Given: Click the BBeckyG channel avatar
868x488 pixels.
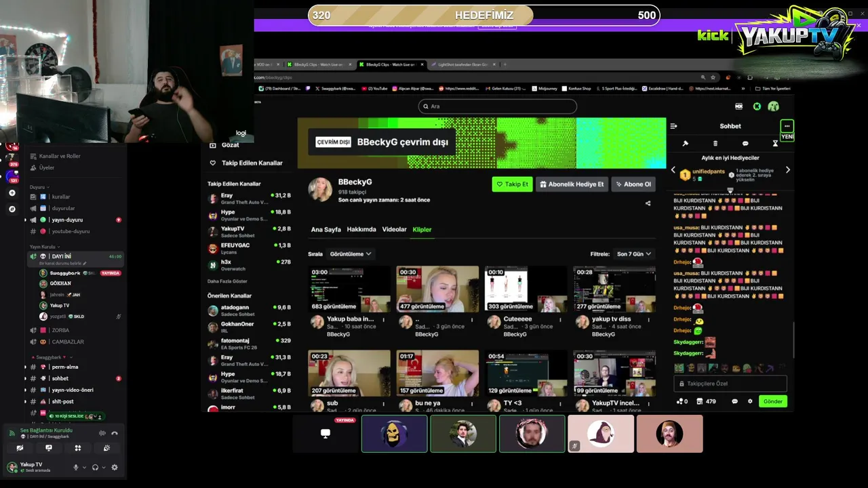Looking at the screenshot, I should [x=320, y=190].
